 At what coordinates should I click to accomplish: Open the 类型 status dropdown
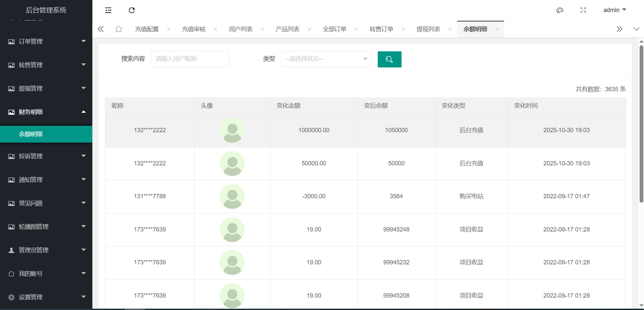point(326,59)
